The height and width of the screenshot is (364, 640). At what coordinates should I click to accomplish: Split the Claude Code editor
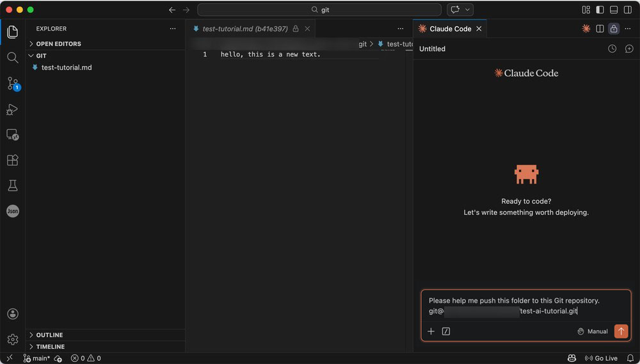tap(600, 29)
